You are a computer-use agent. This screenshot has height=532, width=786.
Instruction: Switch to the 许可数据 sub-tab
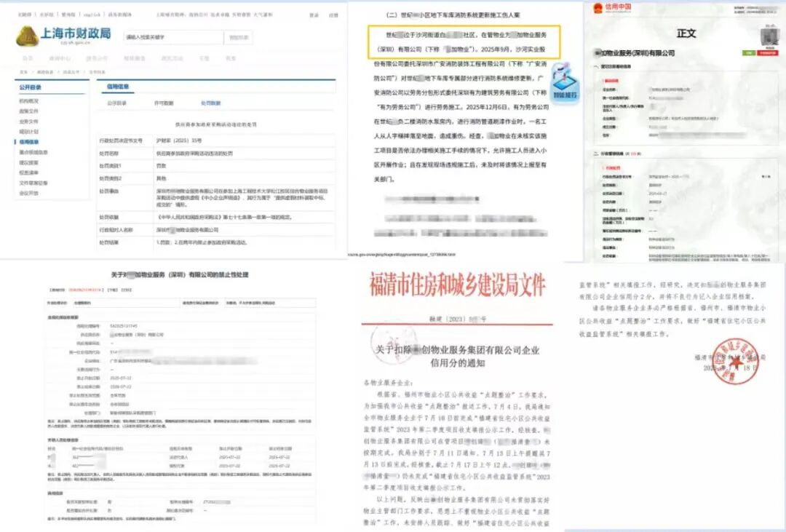coord(164,103)
